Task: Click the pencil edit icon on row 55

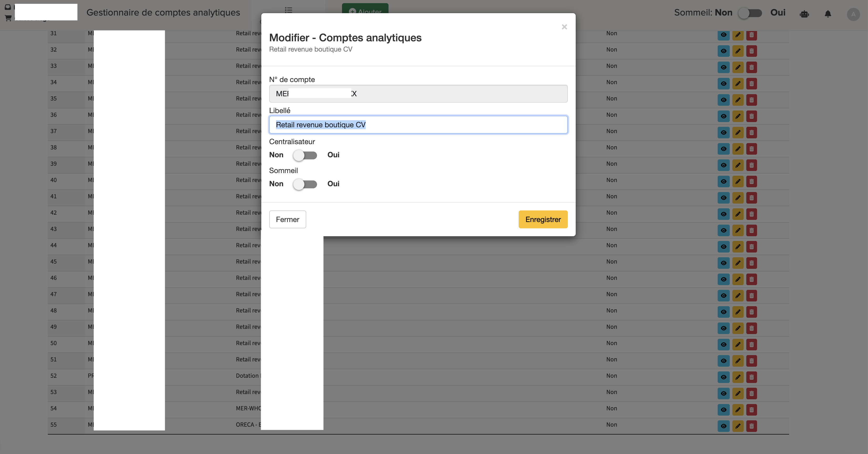Action: coord(738,426)
